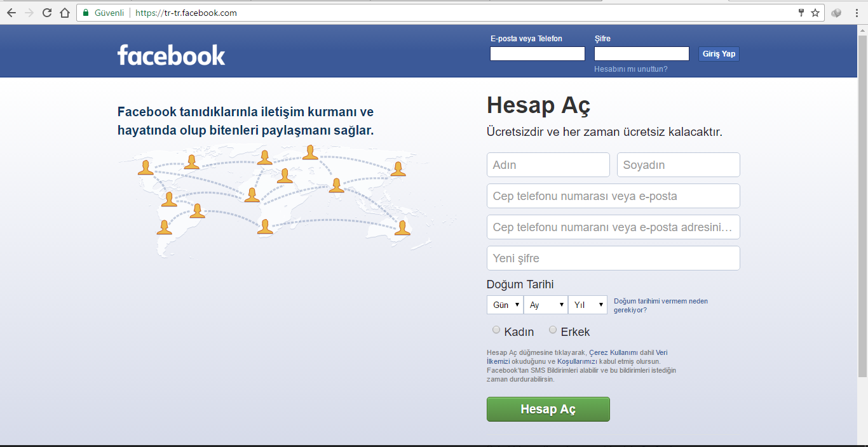Click the Giriş Yap button
868x447 pixels.
pyautogui.click(x=718, y=53)
